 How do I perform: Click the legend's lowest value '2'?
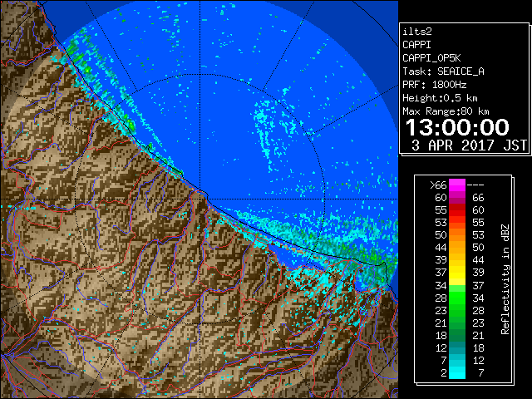(x=444, y=373)
